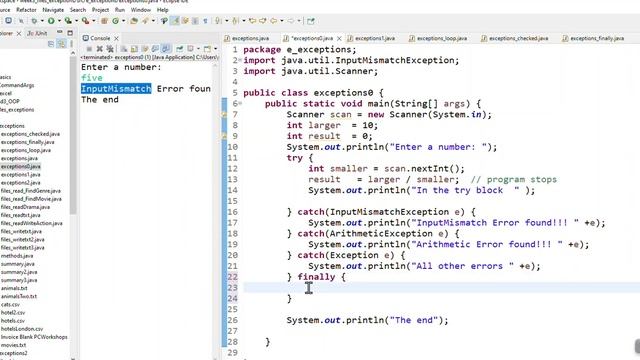Click the Pin Editor icon at the toolbar's end
The height and width of the screenshot is (360, 640).
pos(311,21)
